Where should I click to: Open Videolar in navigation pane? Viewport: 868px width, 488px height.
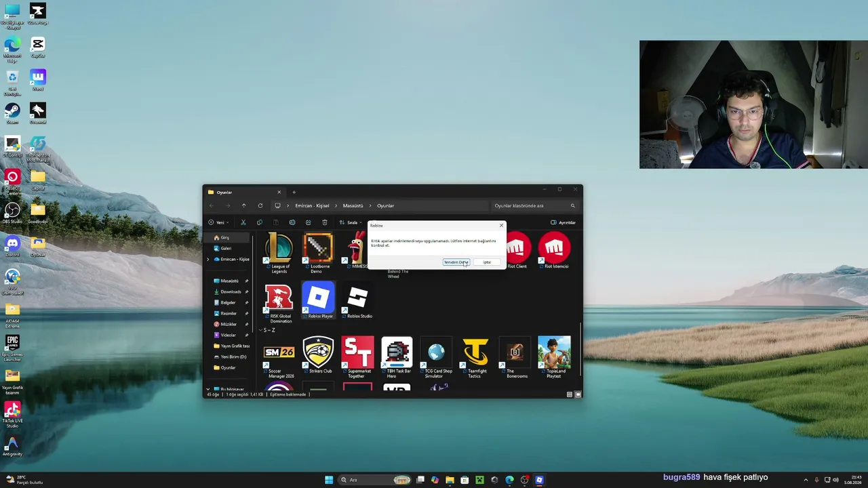click(x=229, y=335)
